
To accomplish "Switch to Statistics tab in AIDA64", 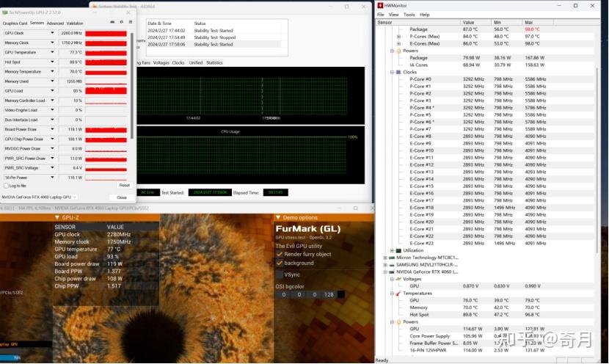I will pyautogui.click(x=214, y=62).
